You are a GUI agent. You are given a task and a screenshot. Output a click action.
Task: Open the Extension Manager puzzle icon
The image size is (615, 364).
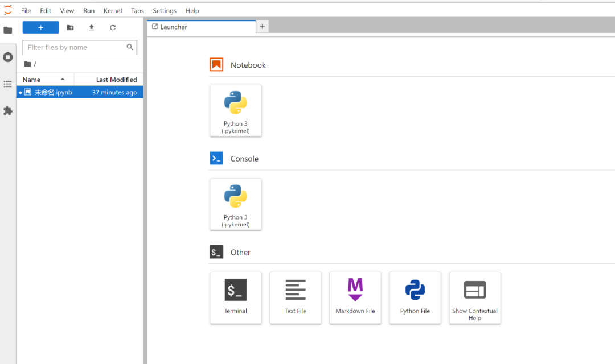click(x=8, y=111)
